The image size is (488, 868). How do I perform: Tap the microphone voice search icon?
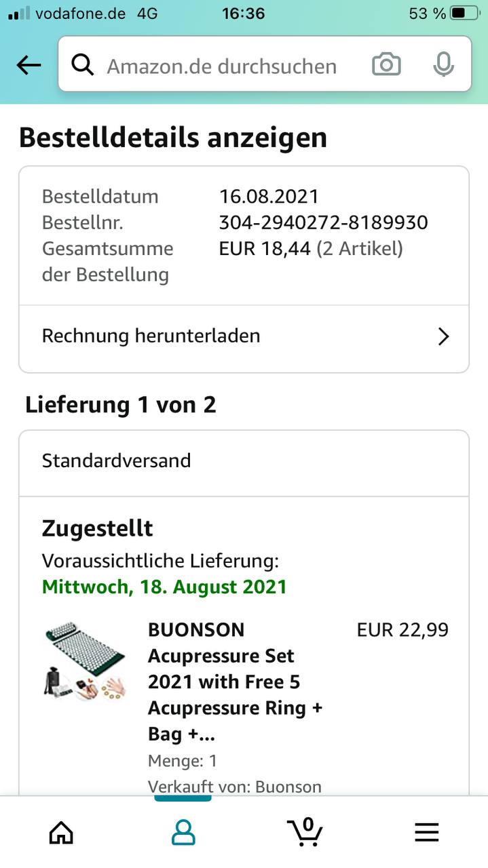point(443,65)
